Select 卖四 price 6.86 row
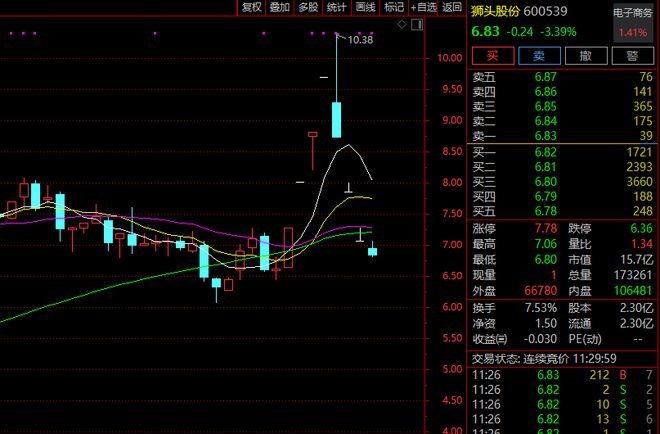 [x=562, y=92]
